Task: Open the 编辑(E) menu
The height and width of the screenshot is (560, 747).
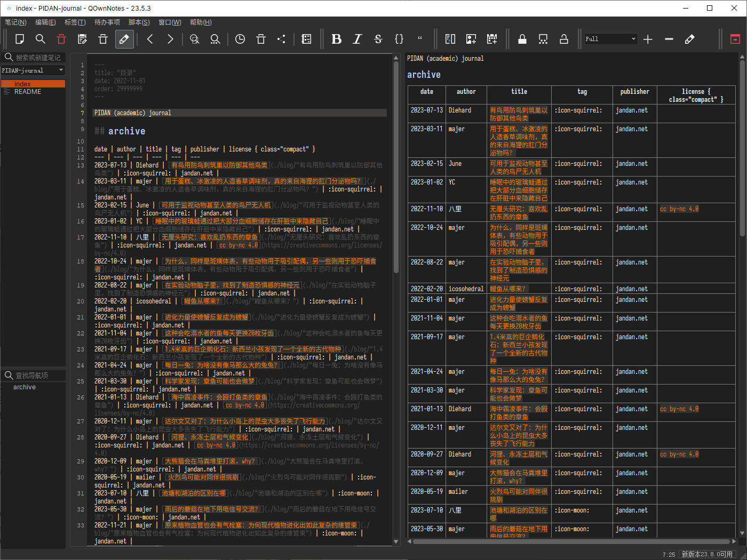Action: click(x=45, y=22)
